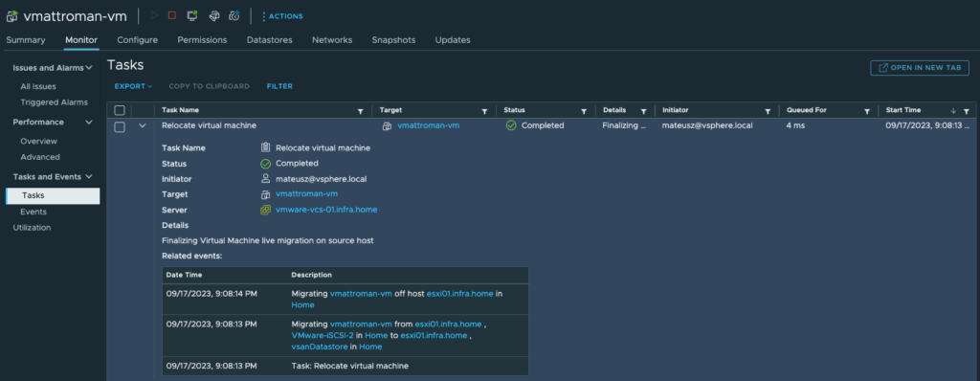The width and height of the screenshot is (980, 381).
Task: Switch to the Datastores tab
Action: [269, 40]
